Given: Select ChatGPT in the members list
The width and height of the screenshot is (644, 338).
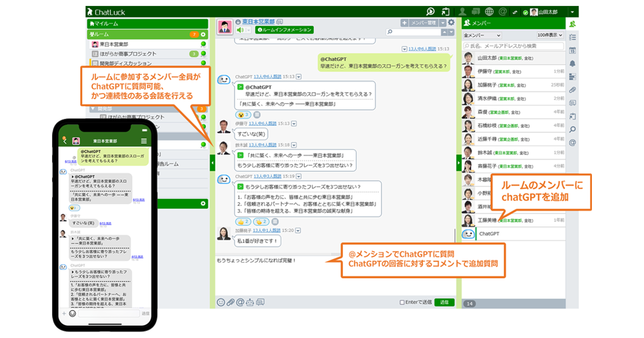Looking at the screenshot, I should coord(514,234).
